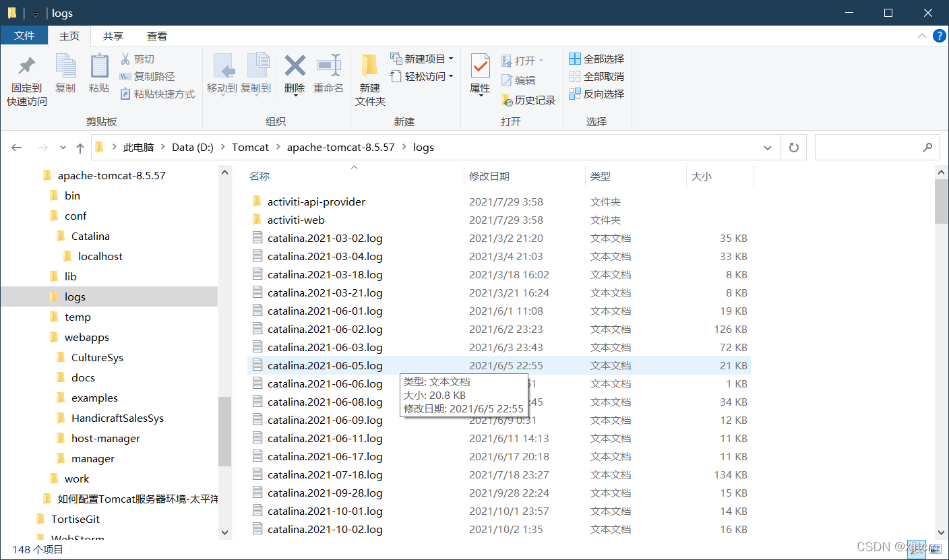This screenshot has height=560, width=949.
Task: Select Cut (剪切) in the clipboard group
Action: (x=137, y=59)
